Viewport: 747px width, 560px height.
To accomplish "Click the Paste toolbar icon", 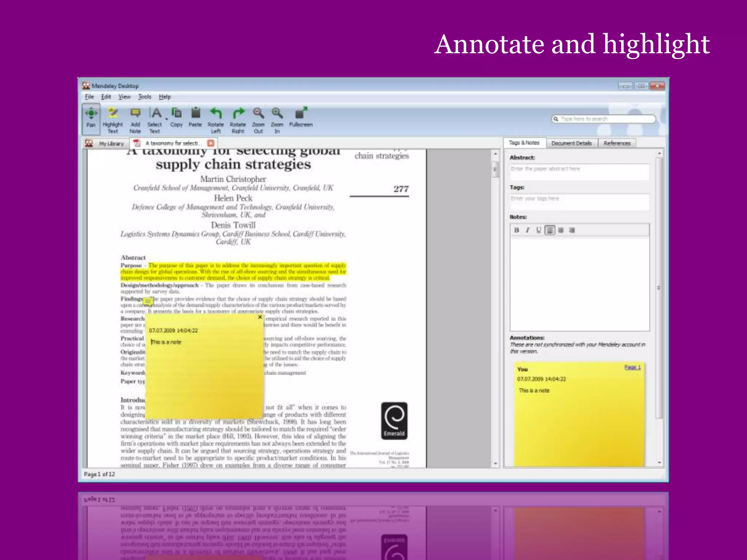I will tap(196, 117).
